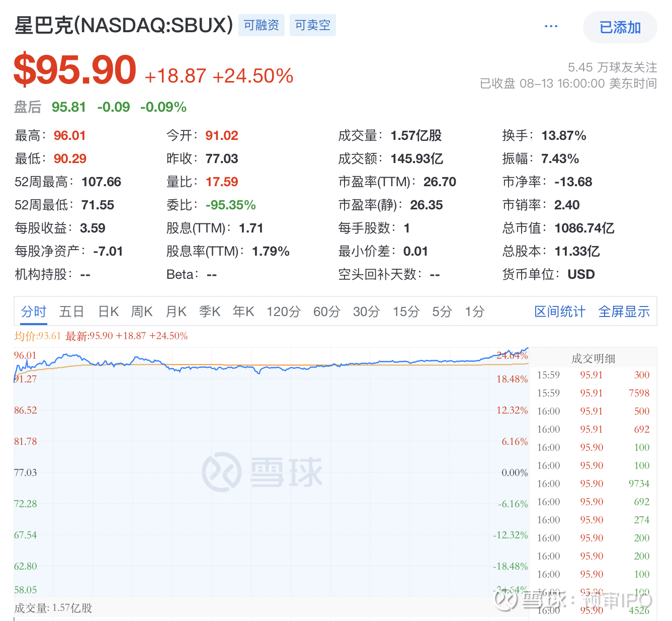
Task: Click the 15:59 trade row with volume 7598
Action: (594, 393)
